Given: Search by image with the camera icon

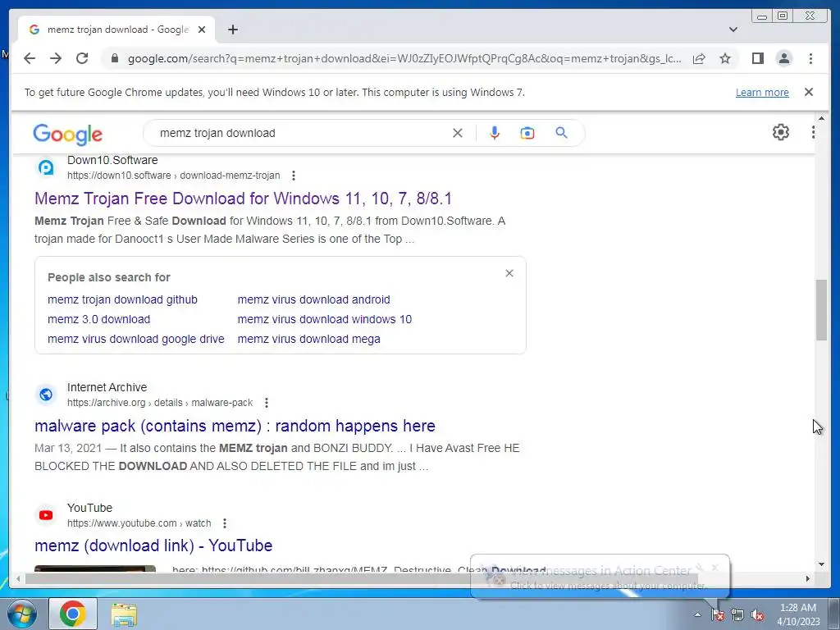Looking at the screenshot, I should pyautogui.click(x=527, y=133).
